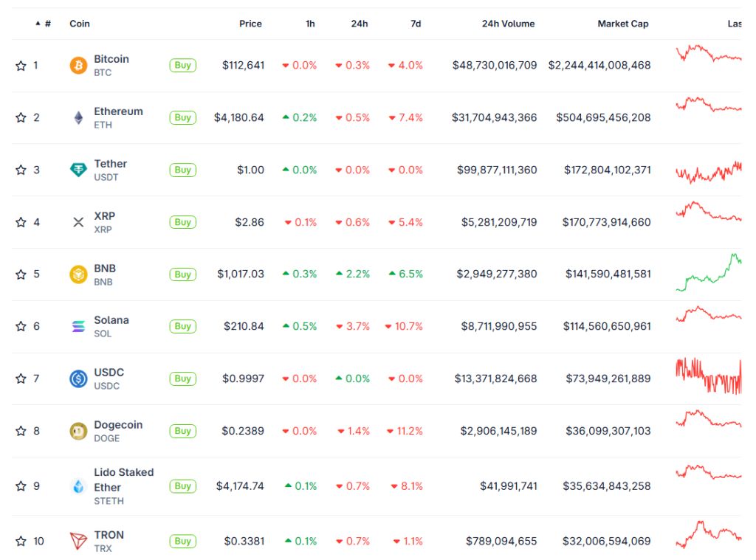Image resolution: width=756 pixels, height=560 pixels.
Task: Select Tether 24h volume $99,877,111,360
Action: tap(497, 170)
